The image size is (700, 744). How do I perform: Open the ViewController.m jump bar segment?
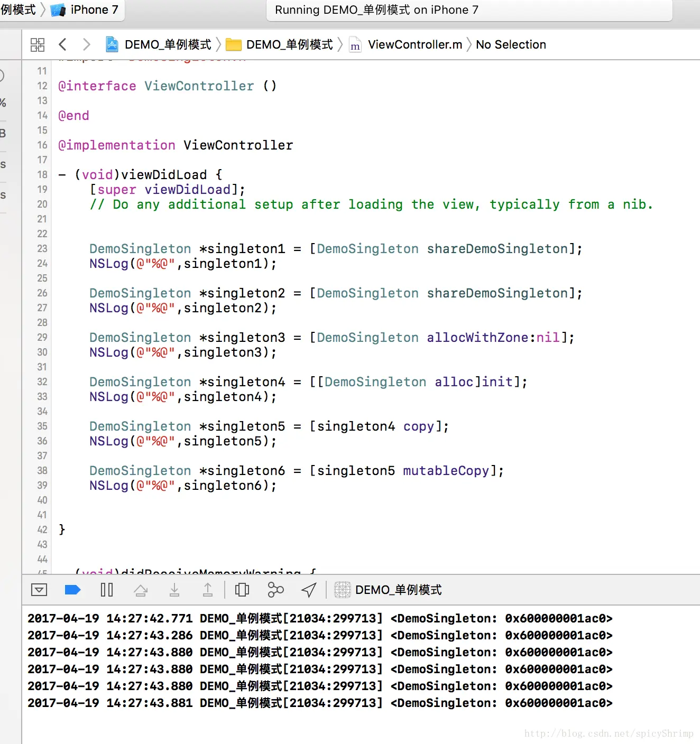[x=406, y=44]
